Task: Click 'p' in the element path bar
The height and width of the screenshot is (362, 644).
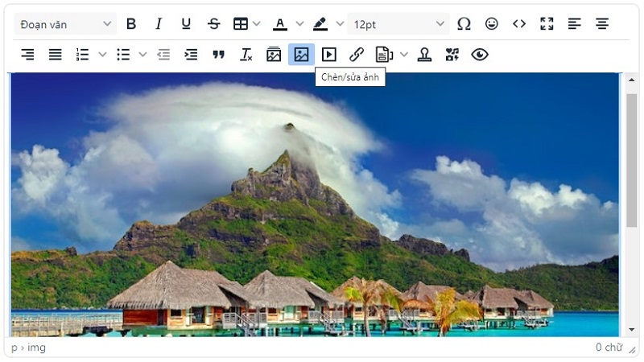Action: pyautogui.click(x=14, y=348)
